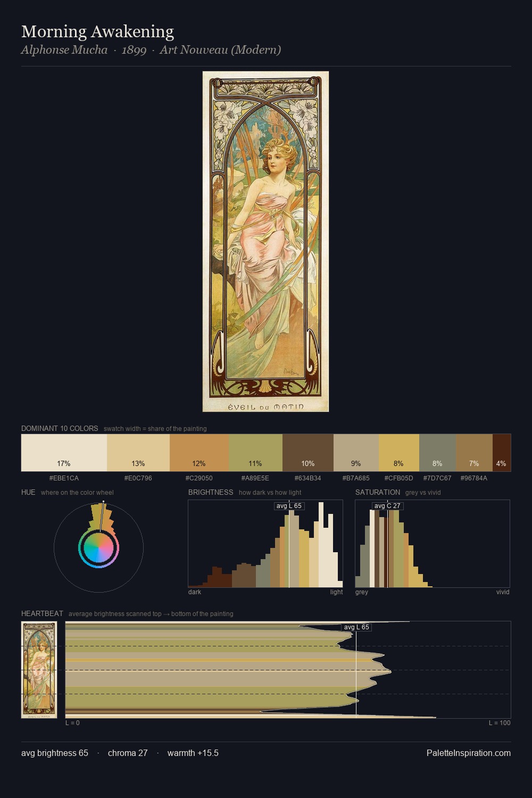
Task: Click the hex code text '#E0C796'
Action: pyautogui.click(x=138, y=478)
